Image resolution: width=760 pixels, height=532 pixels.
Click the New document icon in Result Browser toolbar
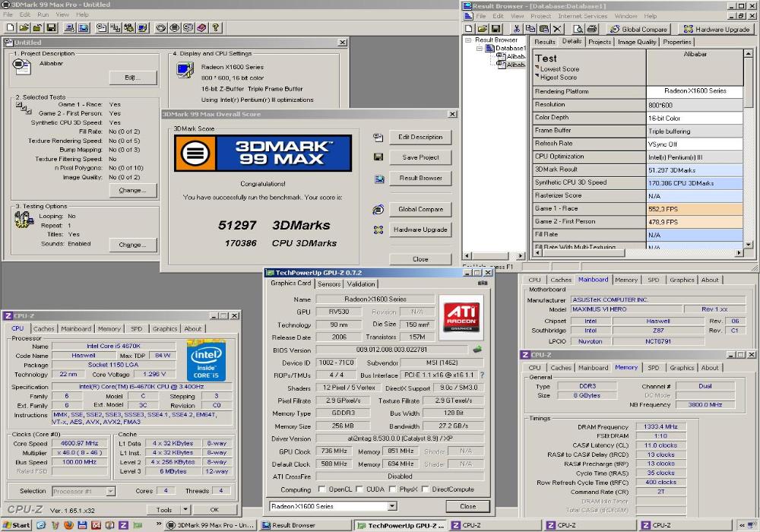coord(469,29)
